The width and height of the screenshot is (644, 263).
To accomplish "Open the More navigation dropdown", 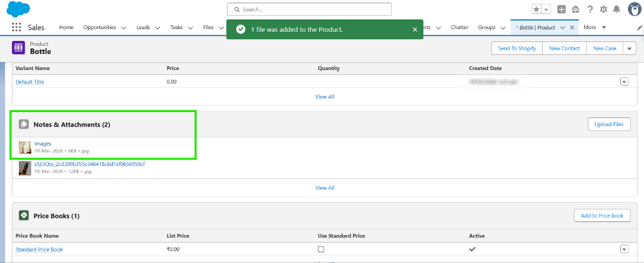I will pos(595,27).
